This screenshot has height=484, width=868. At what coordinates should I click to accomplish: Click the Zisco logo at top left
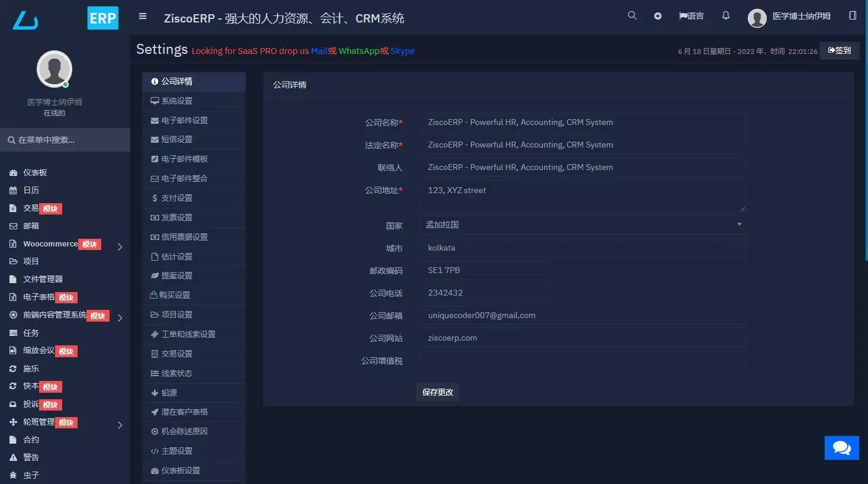tap(25, 20)
